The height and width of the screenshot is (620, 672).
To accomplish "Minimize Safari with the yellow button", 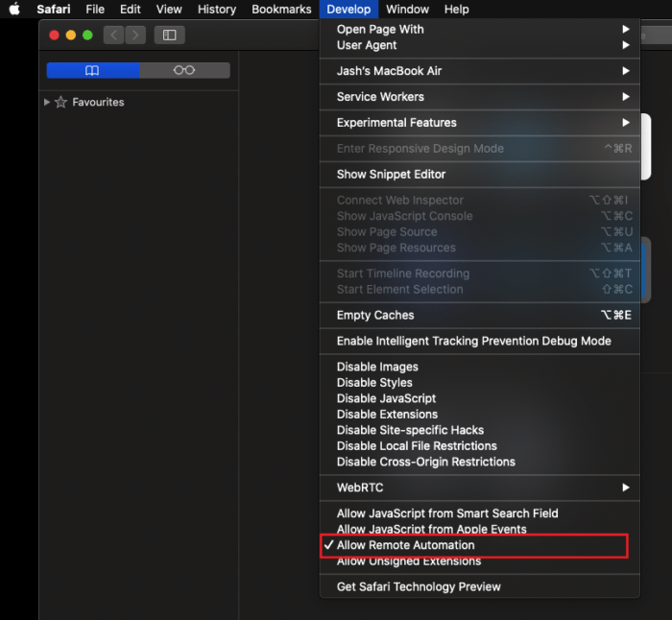I will coord(71,36).
